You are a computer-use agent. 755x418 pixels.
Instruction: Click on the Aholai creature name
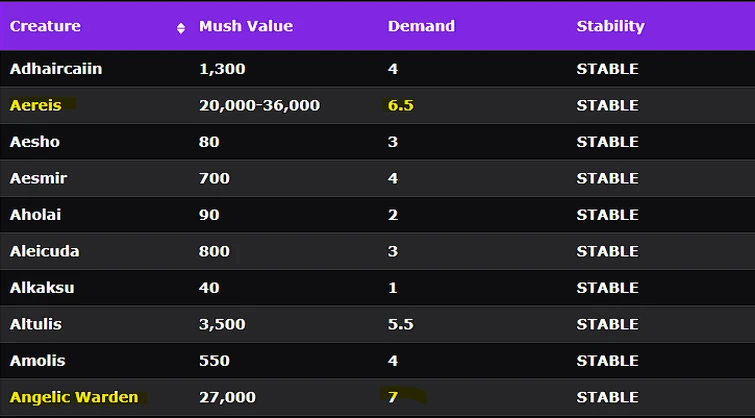point(36,215)
